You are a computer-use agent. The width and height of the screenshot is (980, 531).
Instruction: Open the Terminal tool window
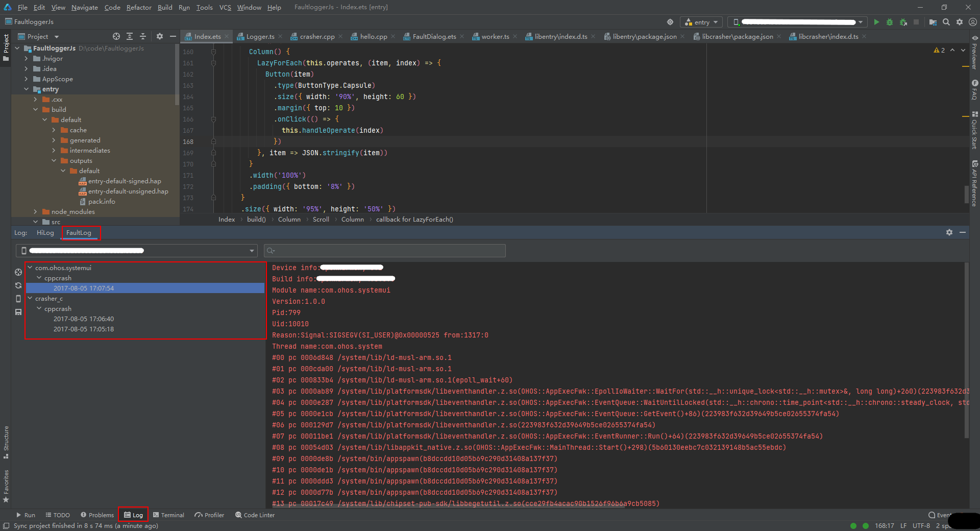(x=168, y=515)
